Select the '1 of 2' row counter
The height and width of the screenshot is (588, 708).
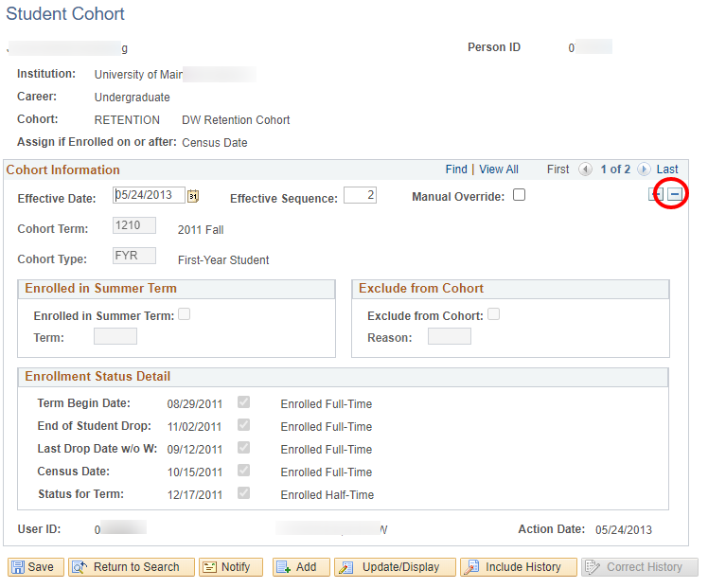[x=615, y=169]
